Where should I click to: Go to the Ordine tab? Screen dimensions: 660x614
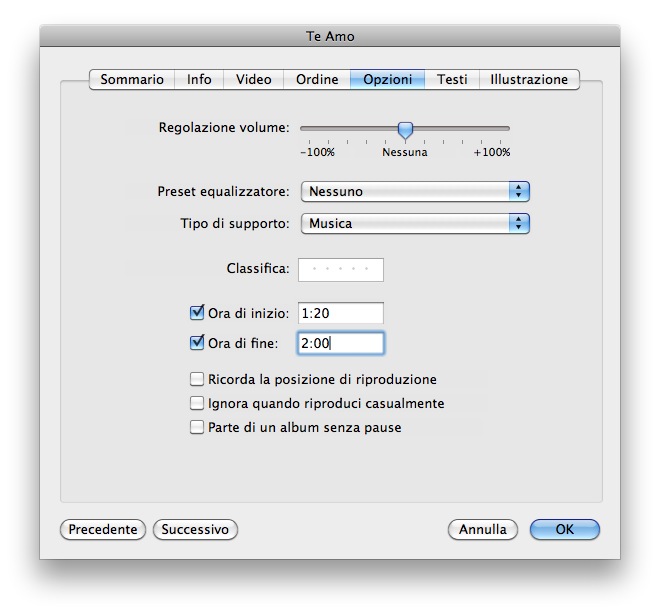pyautogui.click(x=317, y=80)
